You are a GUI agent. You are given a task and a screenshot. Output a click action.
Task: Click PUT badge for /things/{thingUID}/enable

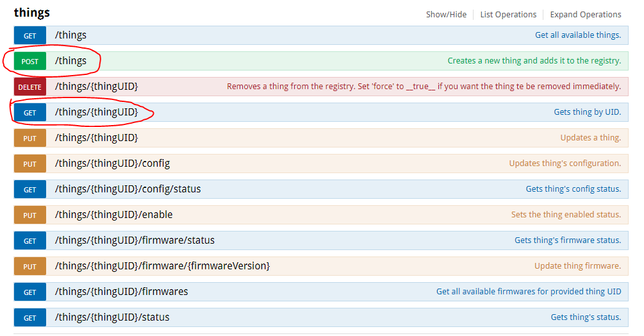(30, 215)
